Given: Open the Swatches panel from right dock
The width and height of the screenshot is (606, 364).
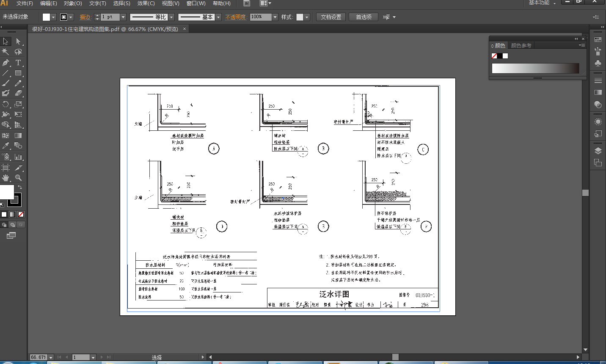Looking at the screenshot, I should [x=598, y=39].
